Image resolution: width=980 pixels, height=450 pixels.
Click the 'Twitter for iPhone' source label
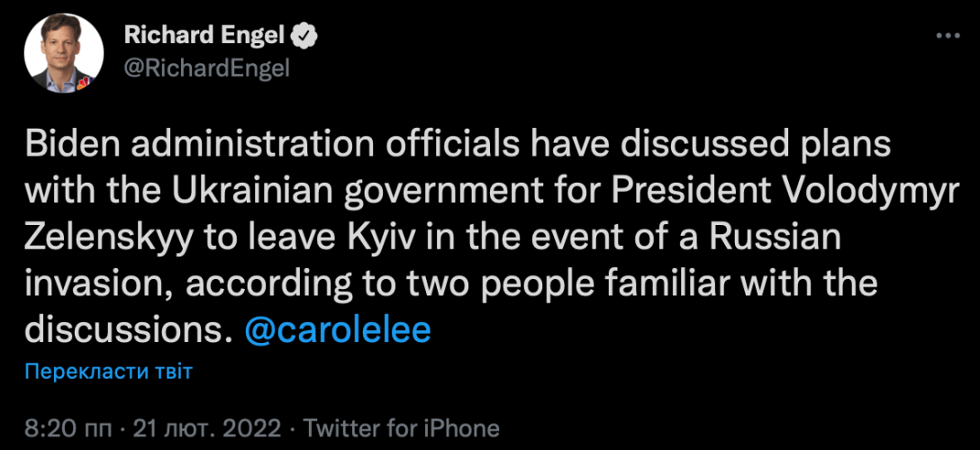(x=402, y=427)
